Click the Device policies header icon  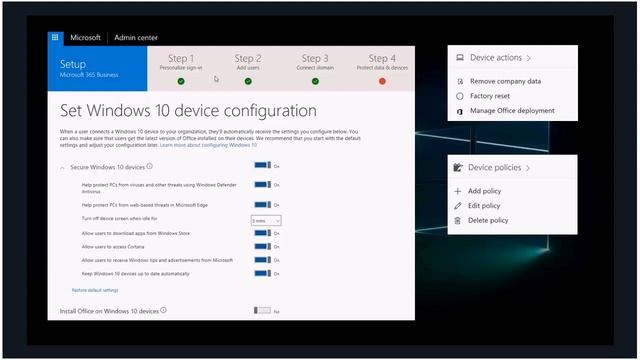pos(458,167)
